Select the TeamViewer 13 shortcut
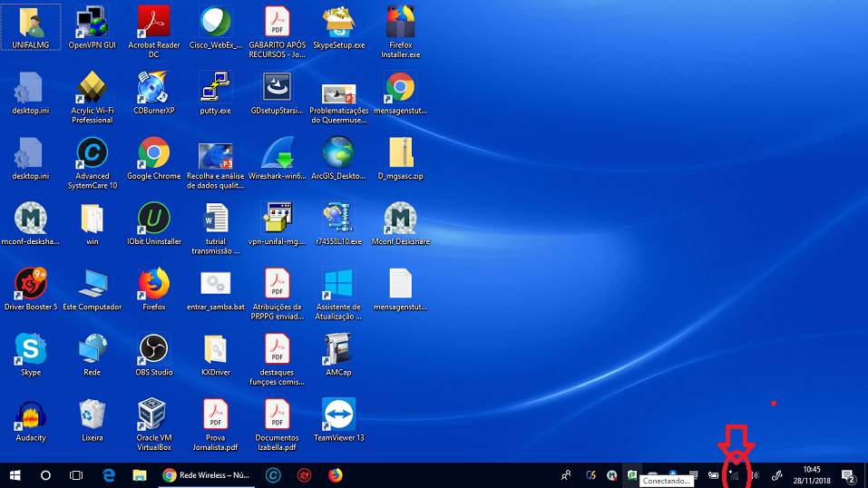Viewport: 868px width, 488px height. tap(339, 419)
